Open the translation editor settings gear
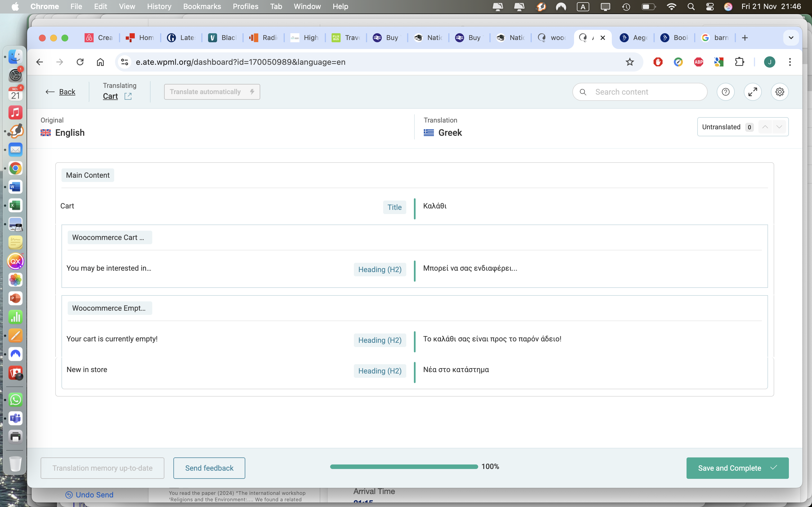 [780, 92]
